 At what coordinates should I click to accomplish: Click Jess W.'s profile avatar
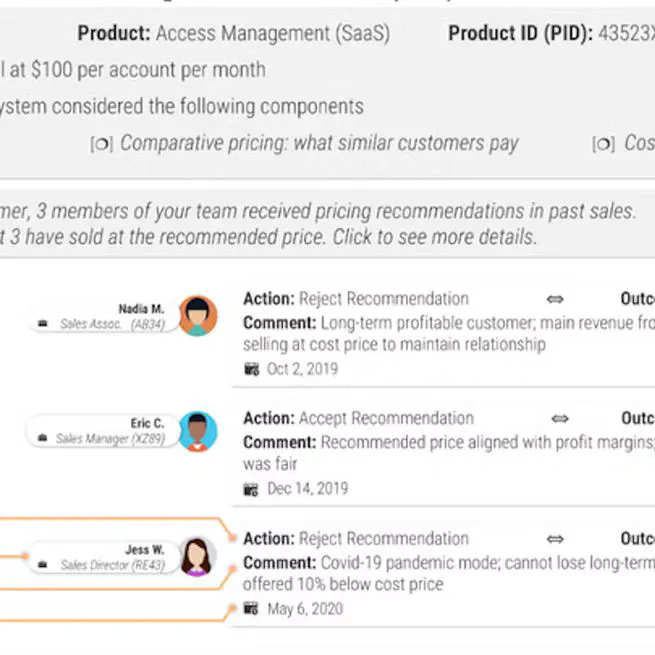click(x=198, y=557)
